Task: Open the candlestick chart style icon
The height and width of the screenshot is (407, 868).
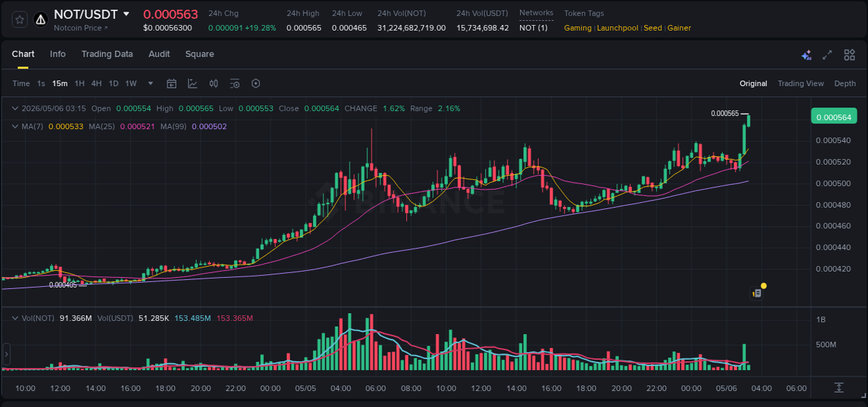Action: (214, 83)
